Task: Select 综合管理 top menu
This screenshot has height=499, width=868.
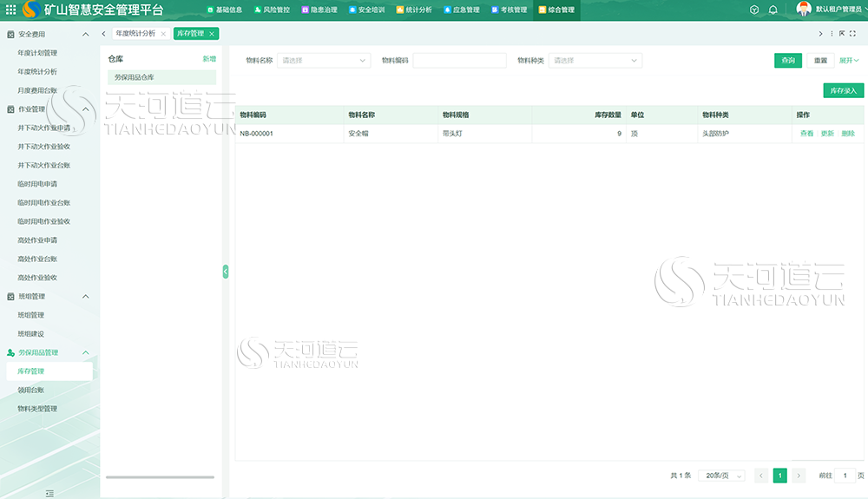Action: click(556, 10)
